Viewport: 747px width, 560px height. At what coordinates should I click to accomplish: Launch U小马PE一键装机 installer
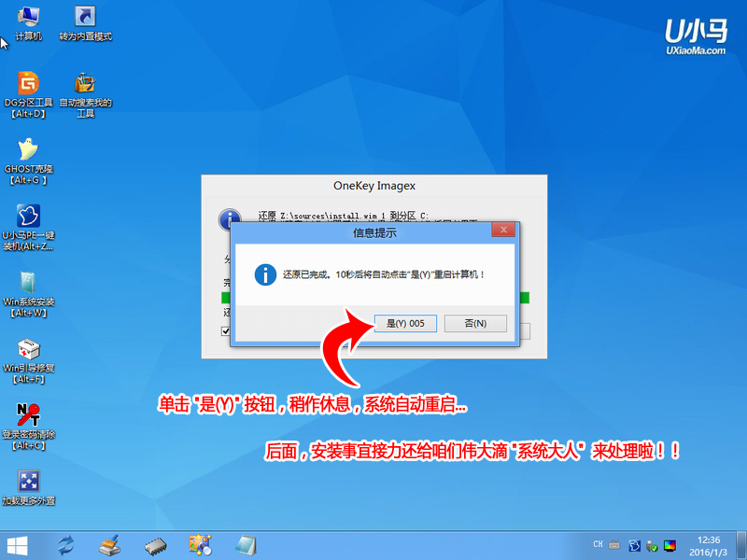(x=28, y=215)
